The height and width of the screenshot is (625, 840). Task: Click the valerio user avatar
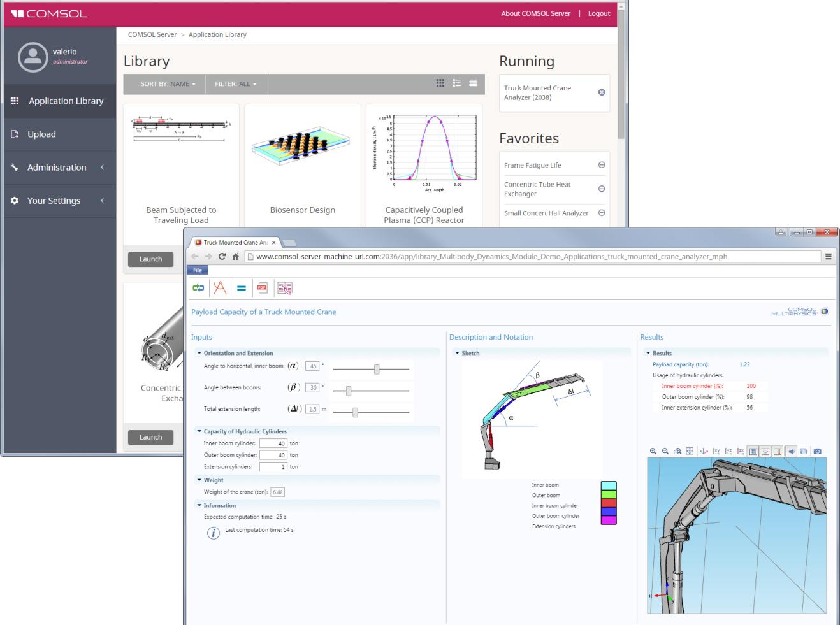(x=33, y=57)
